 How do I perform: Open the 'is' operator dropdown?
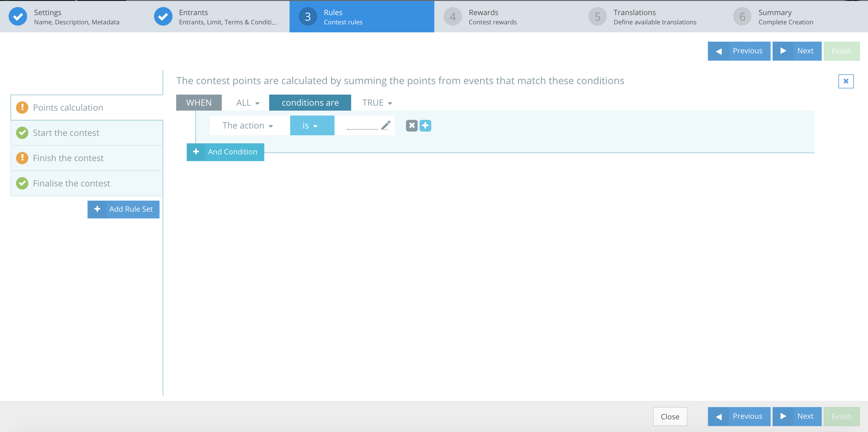(x=312, y=125)
